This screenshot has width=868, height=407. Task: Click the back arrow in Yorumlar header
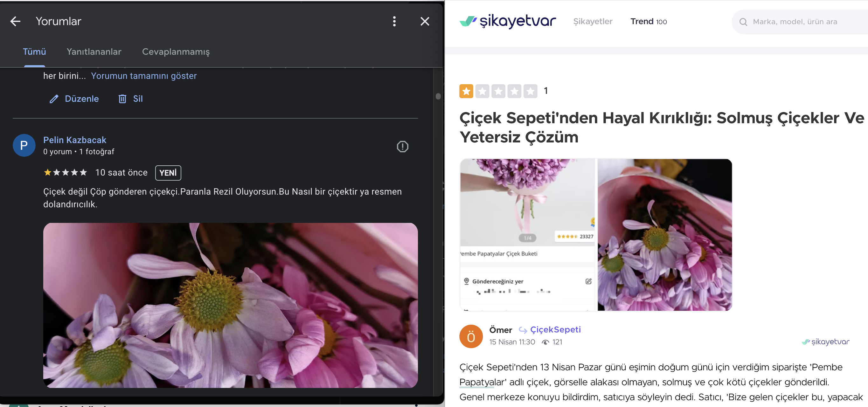coord(16,21)
